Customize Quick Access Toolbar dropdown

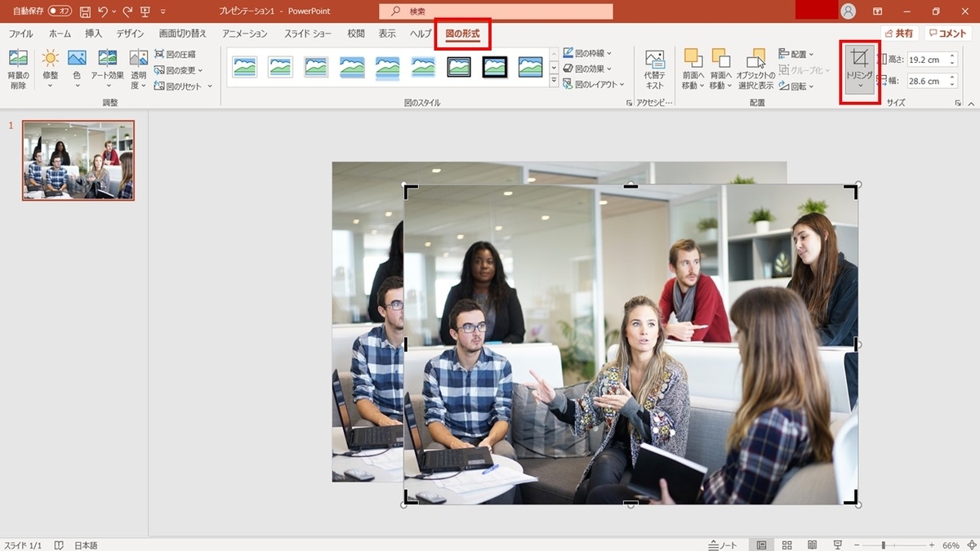163,11
